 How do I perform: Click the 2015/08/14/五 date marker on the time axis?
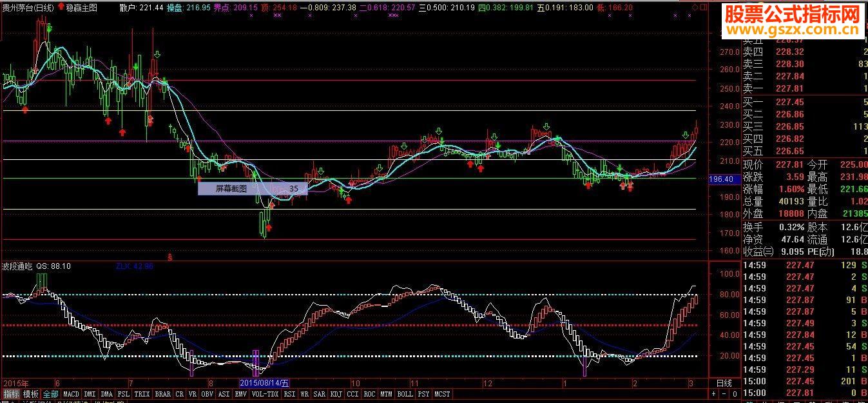pyautogui.click(x=264, y=383)
